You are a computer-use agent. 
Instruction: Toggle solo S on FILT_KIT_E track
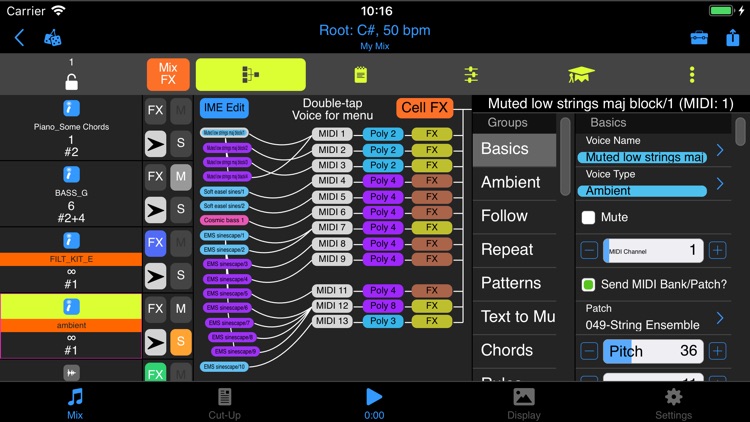coord(181,276)
